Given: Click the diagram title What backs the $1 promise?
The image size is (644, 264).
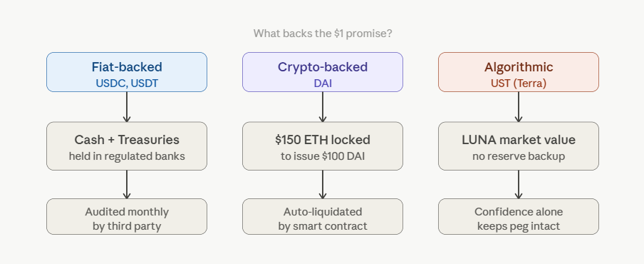Looking at the screenshot, I should [x=323, y=34].
